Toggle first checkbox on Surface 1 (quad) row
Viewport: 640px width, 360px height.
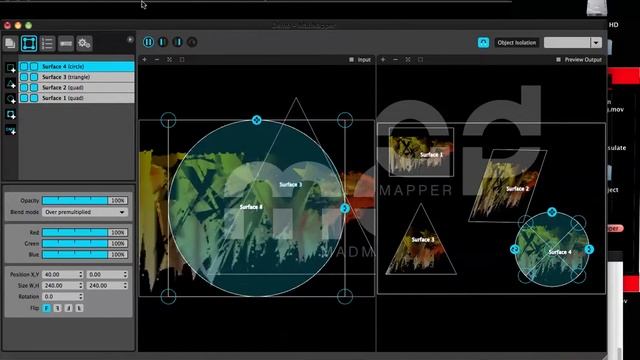coord(24,98)
